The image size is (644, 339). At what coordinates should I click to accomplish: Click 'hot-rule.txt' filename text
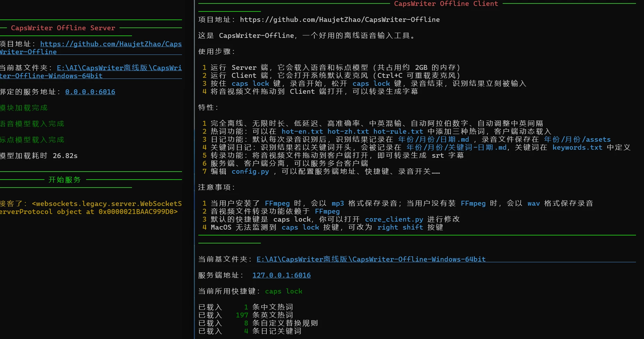pyautogui.click(x=398, y=132)
